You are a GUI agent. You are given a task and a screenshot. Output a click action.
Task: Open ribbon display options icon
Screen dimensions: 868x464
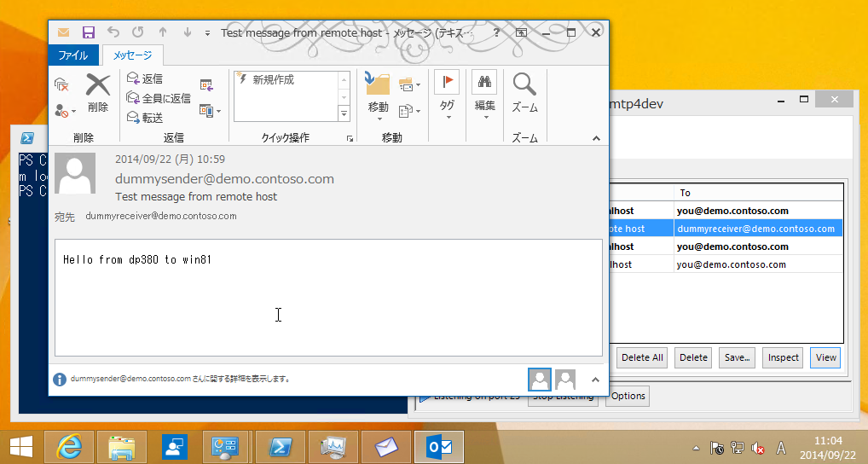521,32
